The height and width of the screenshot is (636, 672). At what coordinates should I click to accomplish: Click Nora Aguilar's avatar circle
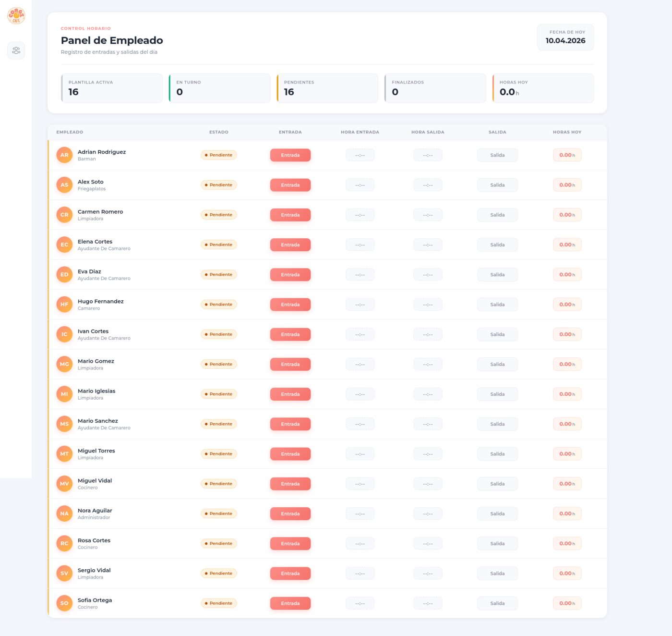(x=64, y=514)
